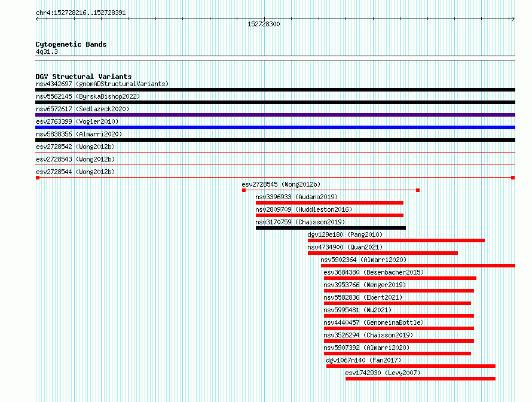
Task: Select nsv5907392 Almarri2020 label
Action: tap(366, 348)
